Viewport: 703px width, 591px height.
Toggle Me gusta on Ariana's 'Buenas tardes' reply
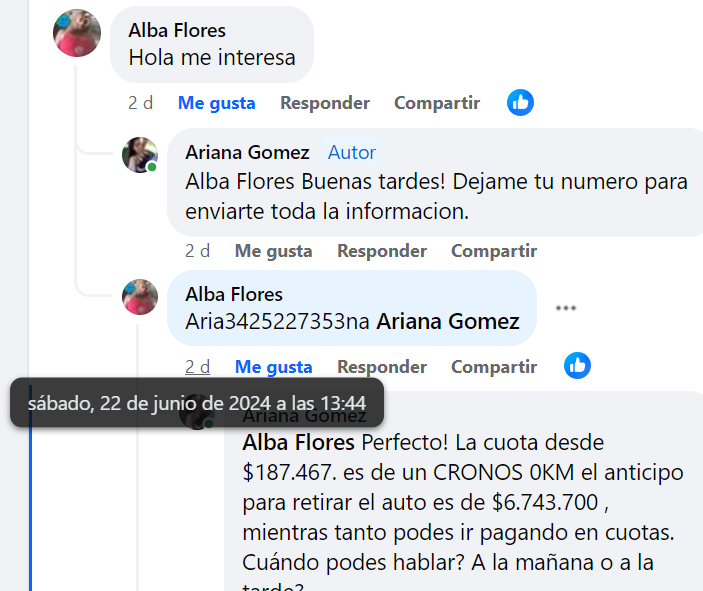273,251
